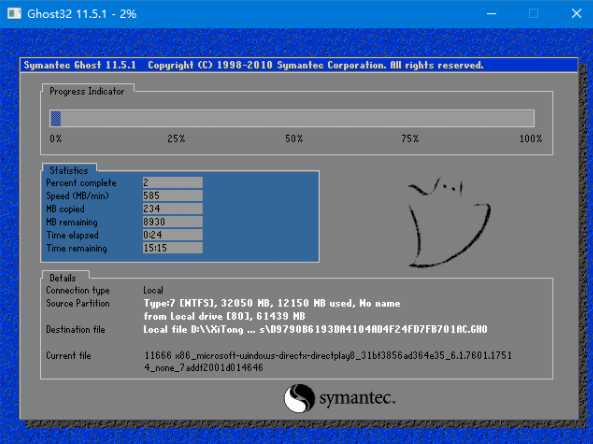
Task: Click the 'Local' connection type value
Action: coord(153,290)
